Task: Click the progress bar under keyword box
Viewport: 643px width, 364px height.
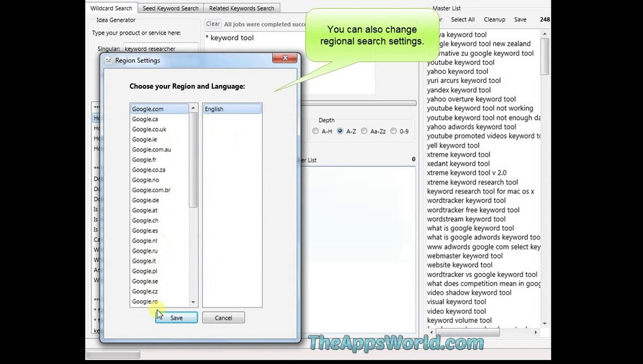Action: [358, 103]
